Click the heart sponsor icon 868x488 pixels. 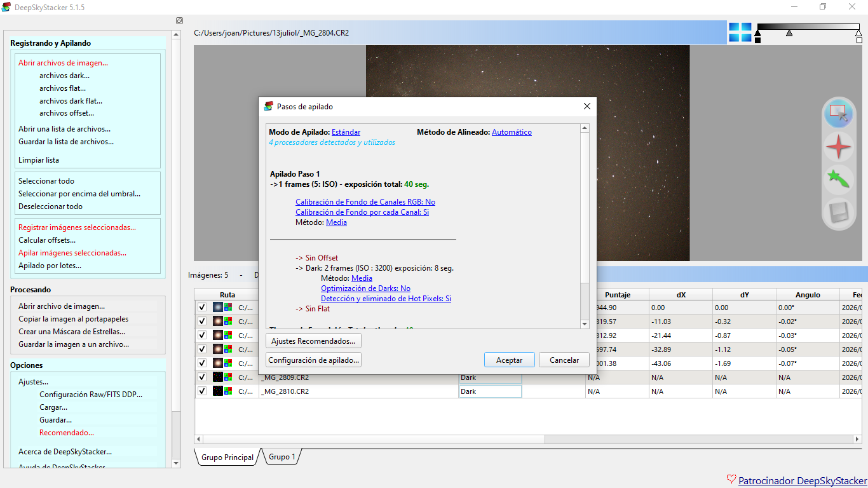pyautogui.click(x=731, y=480)
